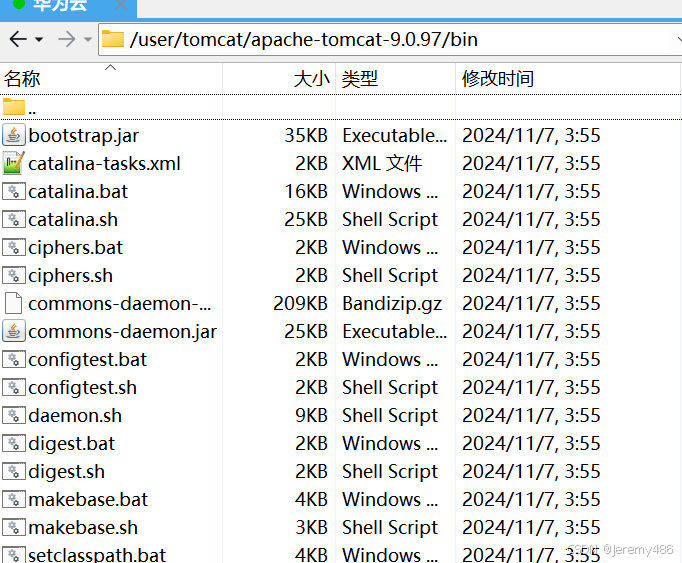The height and width of the screenshot is (563, 682).
Task: Select ciphers.sh file icon
Action: pyautogui.click(x=13, y=275)
